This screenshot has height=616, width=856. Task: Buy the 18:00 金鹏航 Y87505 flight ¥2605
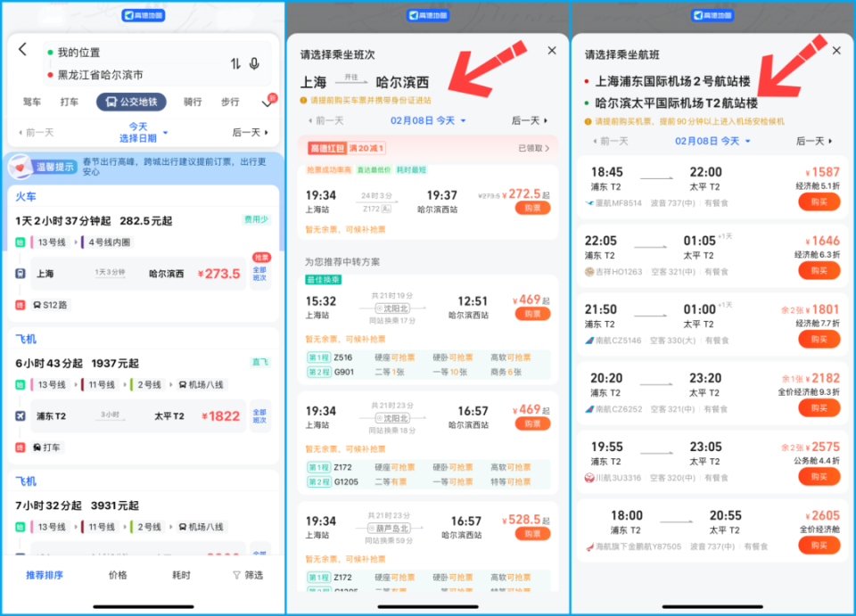[819, 546]
